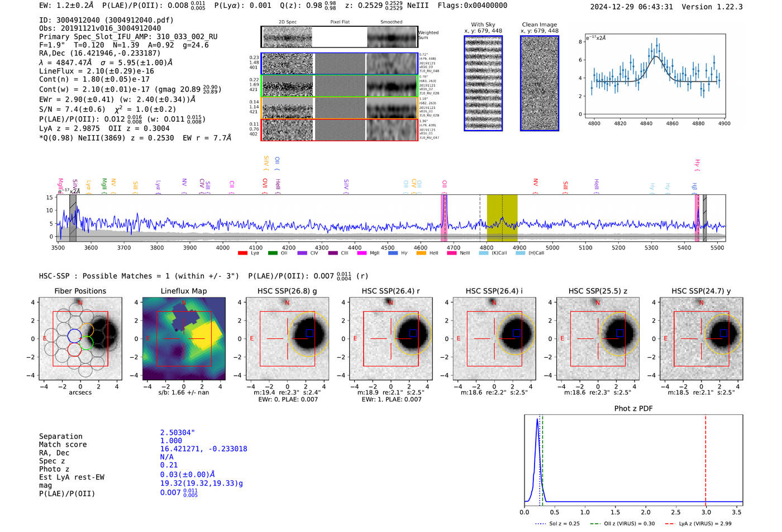Open the HSC SSP(24.7) y cutout
The width and height of the screenshot is (782, 532).
[x=702, y=338]
